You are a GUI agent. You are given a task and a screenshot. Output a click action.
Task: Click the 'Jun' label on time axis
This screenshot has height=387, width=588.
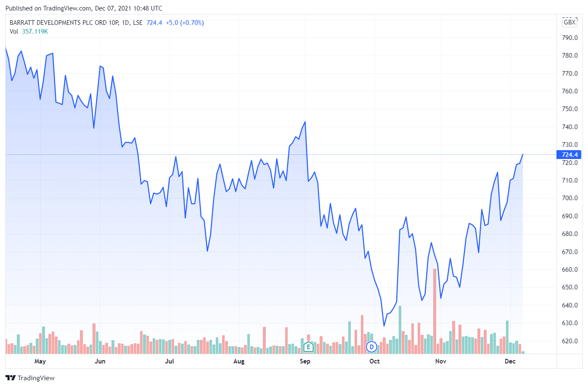[100, 361]
